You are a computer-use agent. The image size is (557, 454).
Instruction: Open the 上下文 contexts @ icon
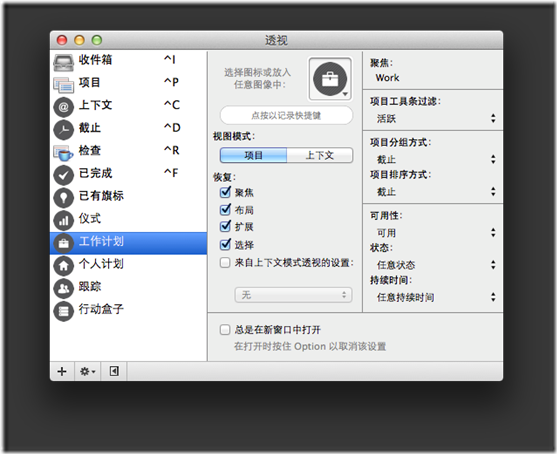pyautogui.click(x=64, y=107)
